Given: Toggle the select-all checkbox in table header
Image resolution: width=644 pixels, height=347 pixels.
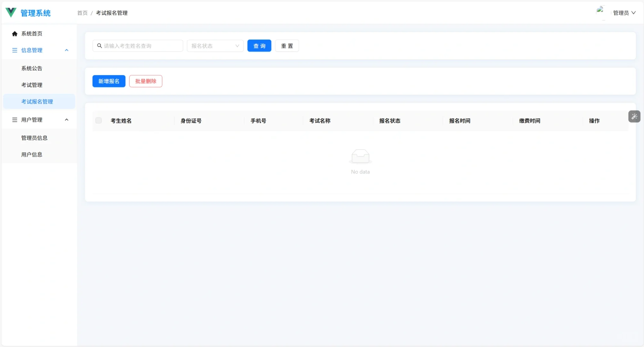Looking at the screenshot, I should [99, 120].
